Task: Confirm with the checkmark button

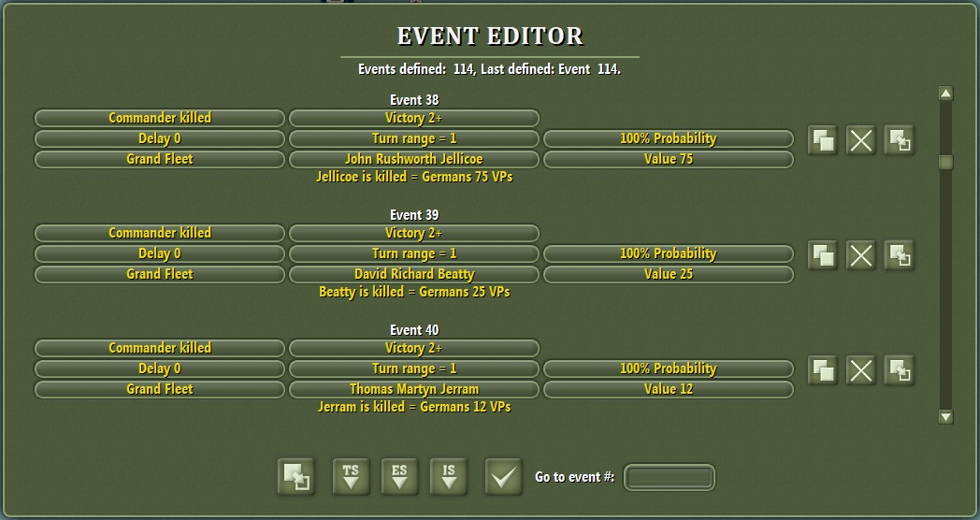Action: (504, 477)
